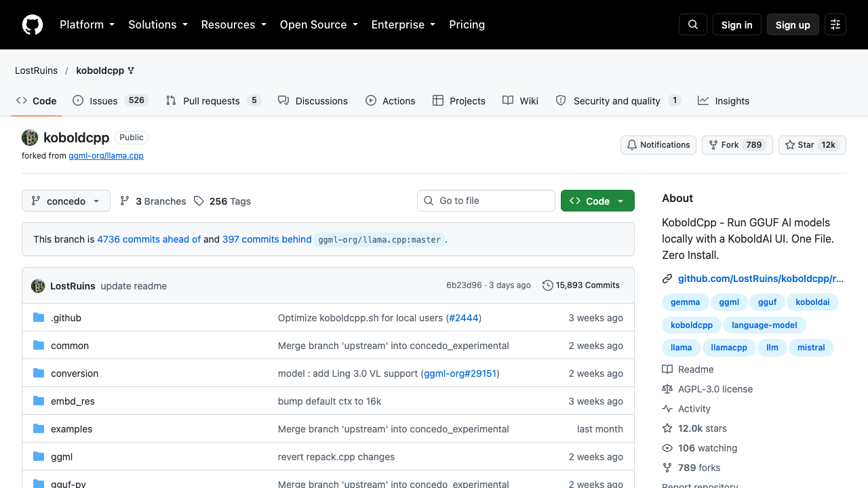Click the tag icon next to 256 Tags
Viewport: 868px width, 488px height.
click(199, 201)
